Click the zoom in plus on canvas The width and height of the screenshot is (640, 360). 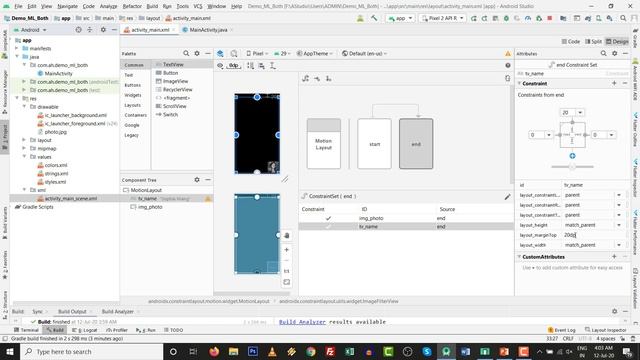pos(287,250)
